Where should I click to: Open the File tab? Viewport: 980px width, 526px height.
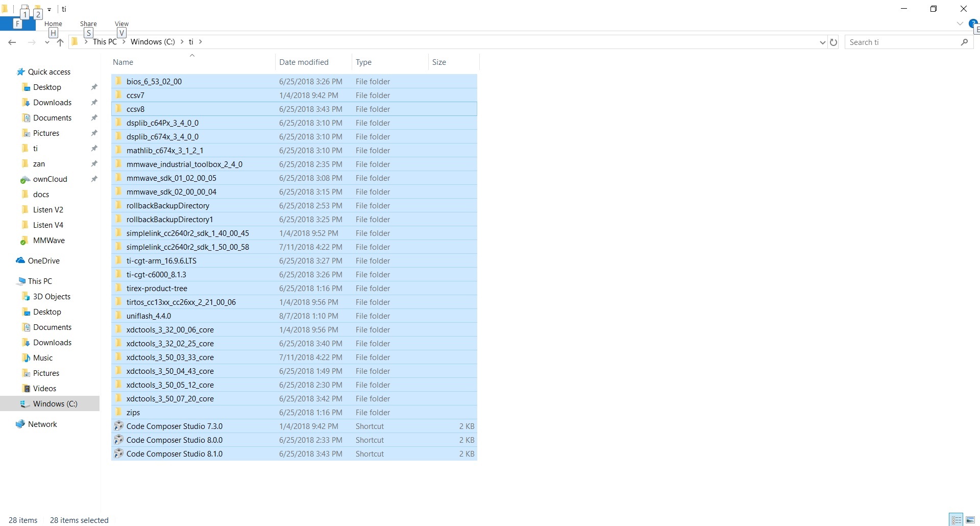pos(17,23)
